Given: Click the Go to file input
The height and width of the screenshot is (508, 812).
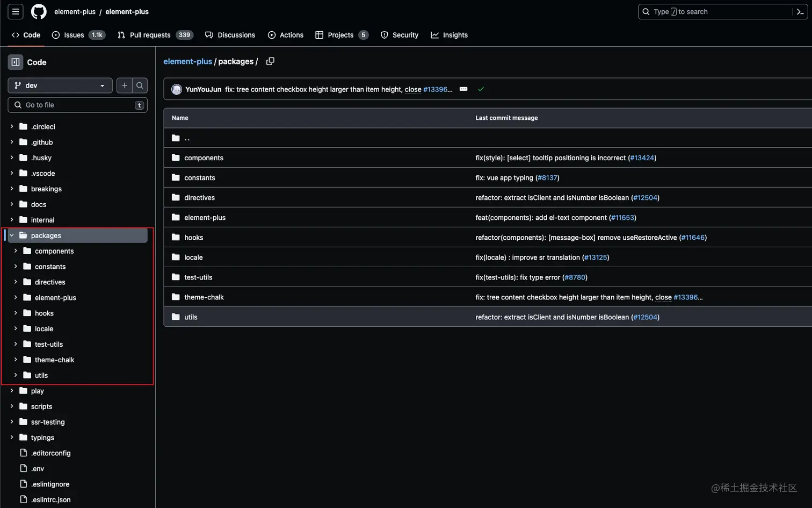Looking at the screenshot, I should click(x=77, y=105).
